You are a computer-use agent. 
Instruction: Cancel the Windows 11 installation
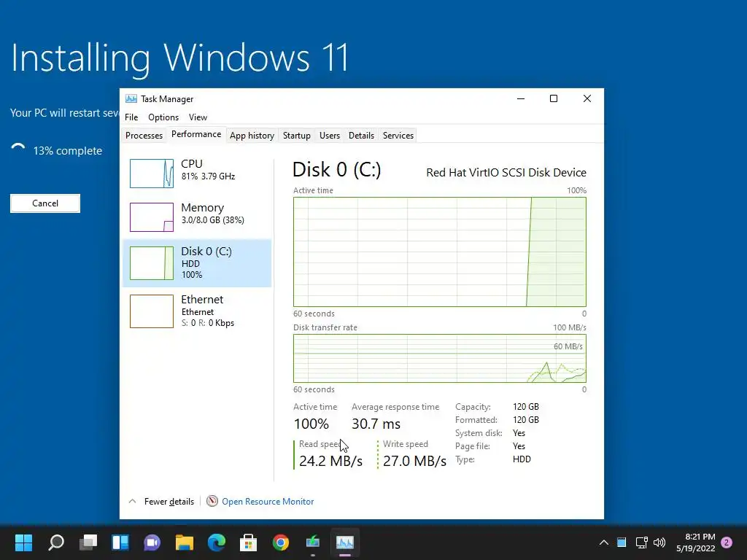[45, 203]
